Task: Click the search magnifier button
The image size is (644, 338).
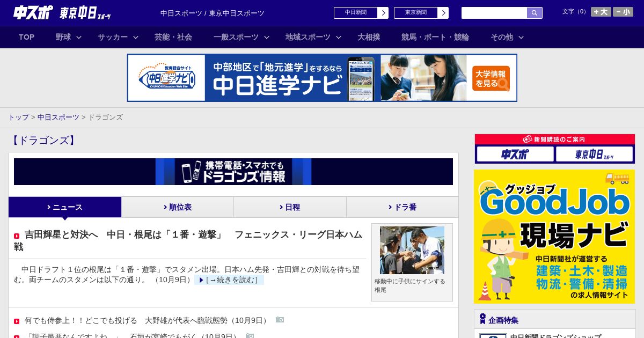Action: pyautogui.click(x=535, y=13)
